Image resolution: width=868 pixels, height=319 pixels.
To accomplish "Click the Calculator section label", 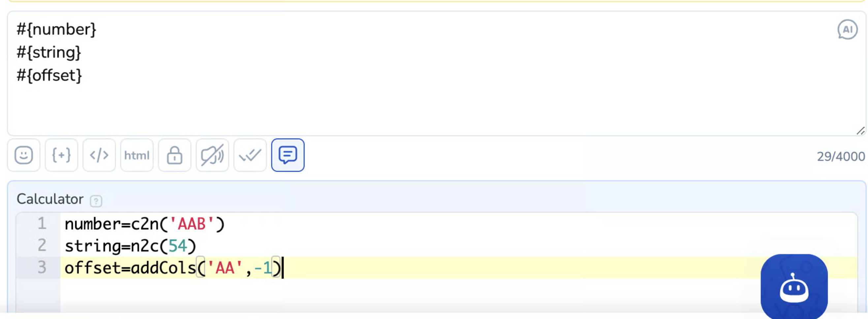I will pos(50,199).
